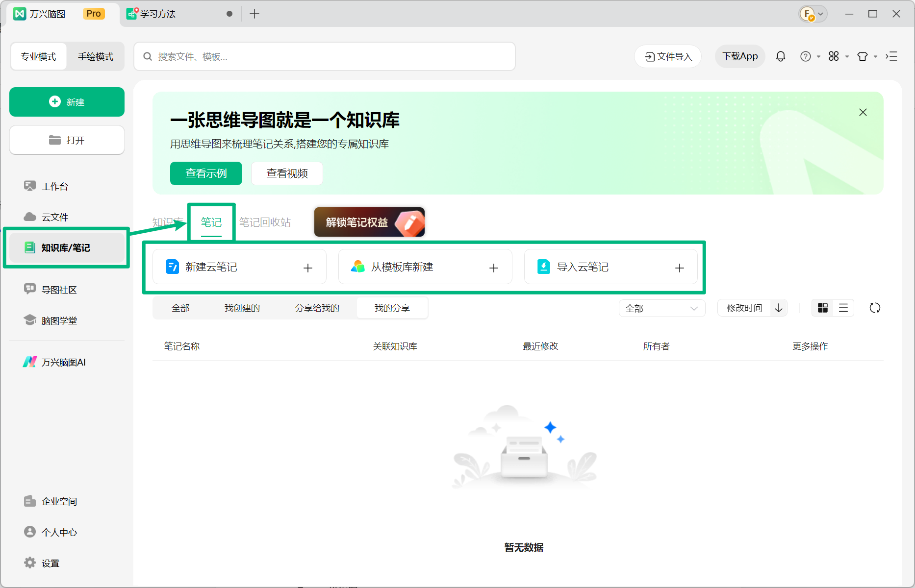Open 企业空间 in sidebar
Image resolution: width=915 pixels, height=588 pixels.
pyautogui.click(x=67, y=501)
